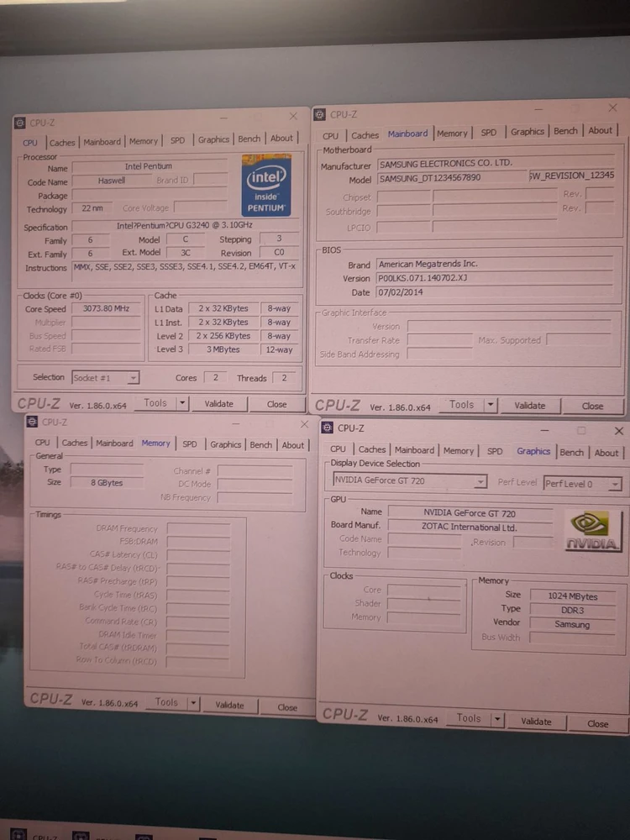Click CPU-Z title icon in Memory window

(32, 422)
